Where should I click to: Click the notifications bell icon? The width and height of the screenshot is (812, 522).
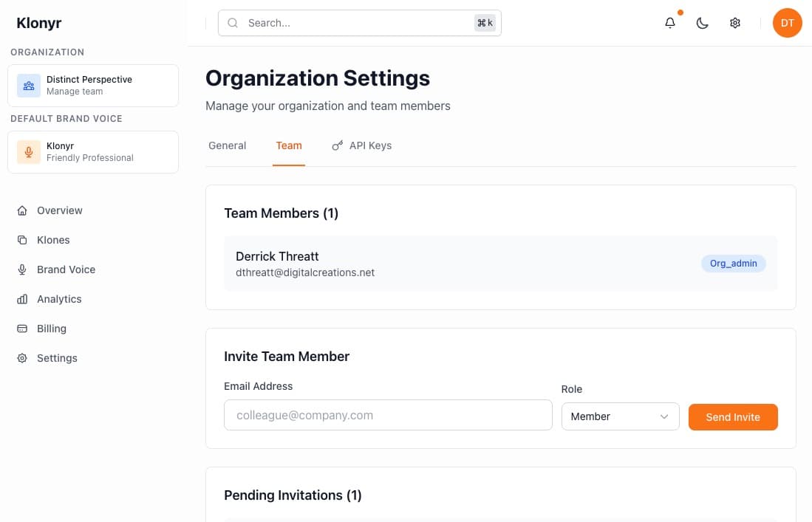click(x=669, y=23)
